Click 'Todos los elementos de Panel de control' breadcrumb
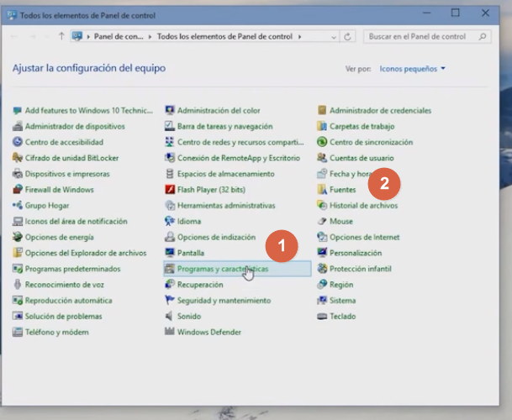The width and height of the screenshot is (512, 420). click(224, 37)
